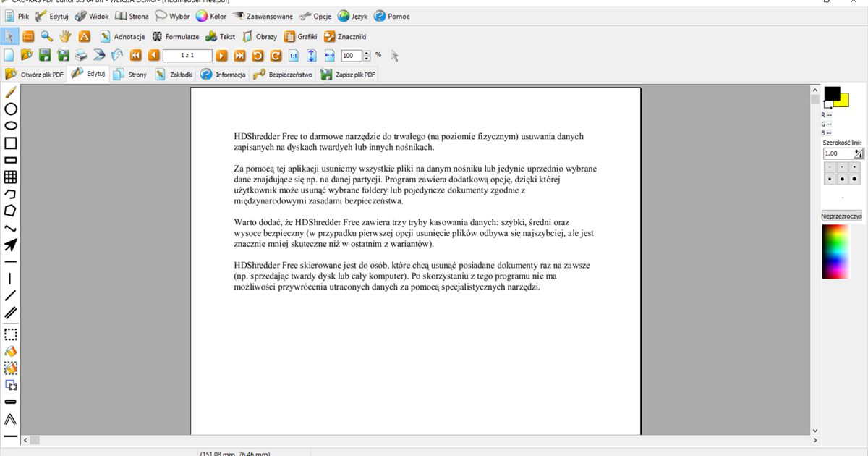Click the yellow background color swatch
868x456 pixels.
coord(843,101)
